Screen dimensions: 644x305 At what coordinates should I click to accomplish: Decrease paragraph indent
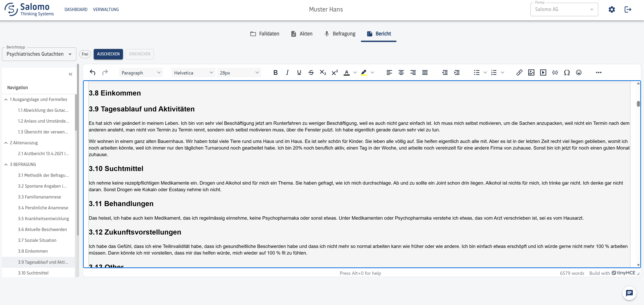pos(445,72)
